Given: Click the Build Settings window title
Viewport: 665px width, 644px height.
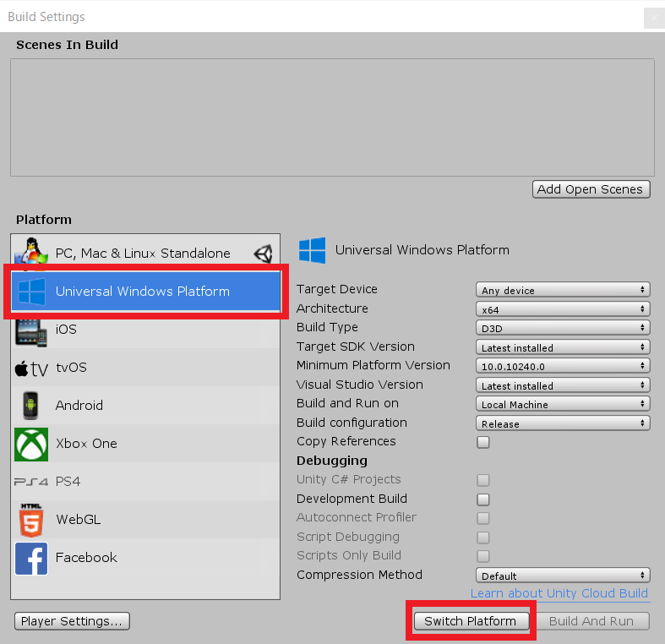Looking at the screenshot, I should tap(46, 17).
